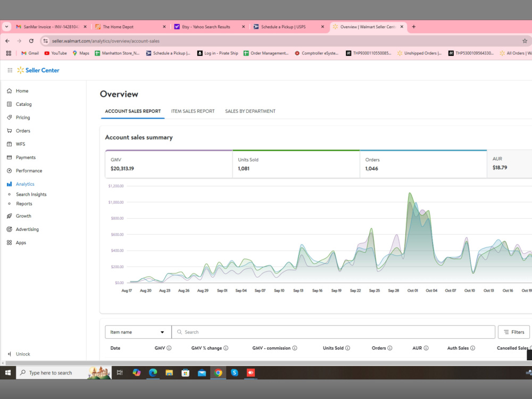The image size is (532, 399).
Task: Select the AUR metric card
Action: click(x=509, y=164)
